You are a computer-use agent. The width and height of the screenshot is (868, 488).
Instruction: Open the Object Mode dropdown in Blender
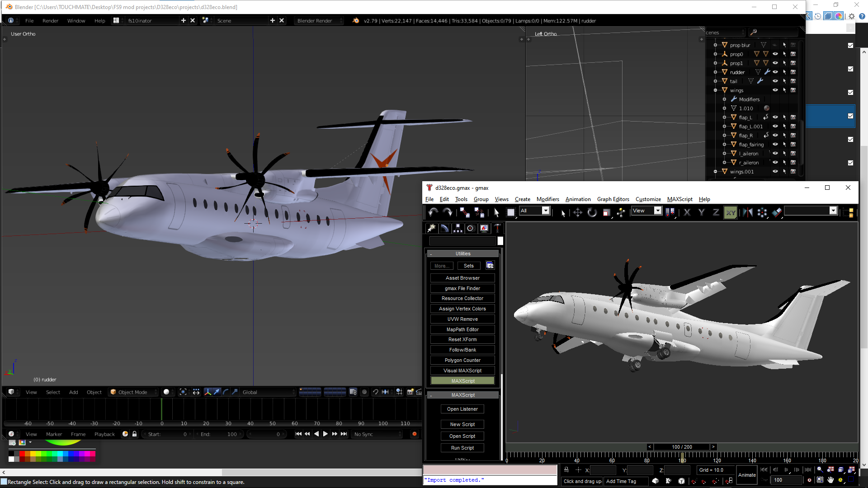pyautogui.click(x=133, y=392)
